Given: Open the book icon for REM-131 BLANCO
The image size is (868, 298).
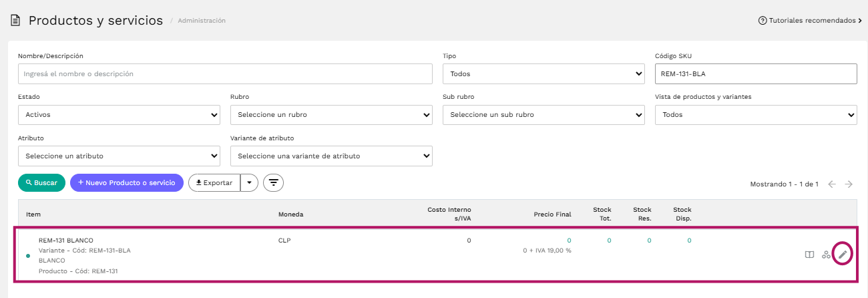Looking at the screenshot, I should click(x=809, y=255).
